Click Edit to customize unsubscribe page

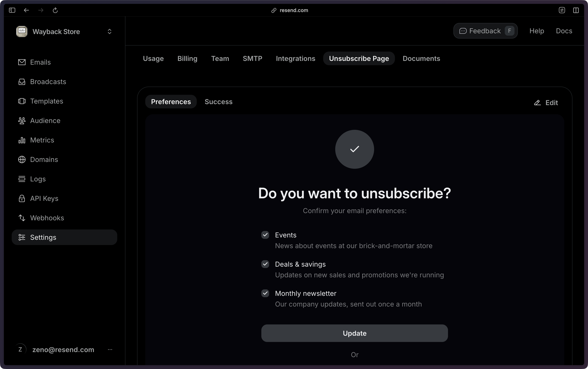pyautogui.click(x=546, y=103)
